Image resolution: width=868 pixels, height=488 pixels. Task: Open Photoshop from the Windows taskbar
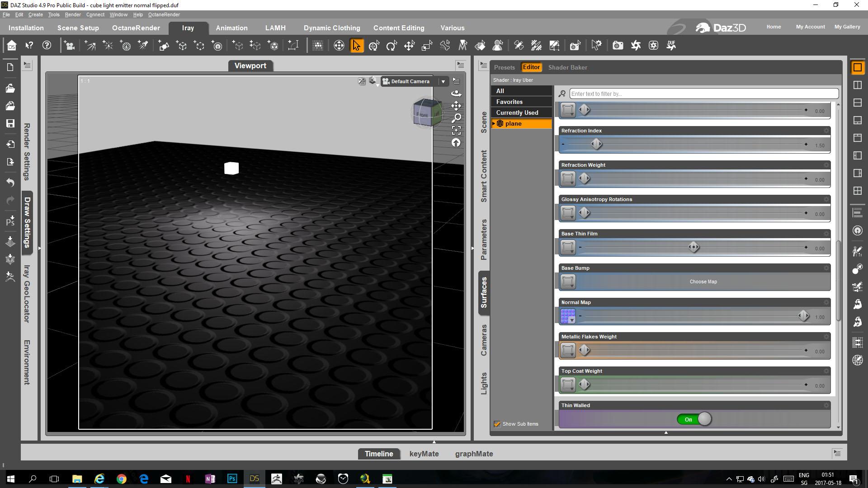tap(232, 479)
